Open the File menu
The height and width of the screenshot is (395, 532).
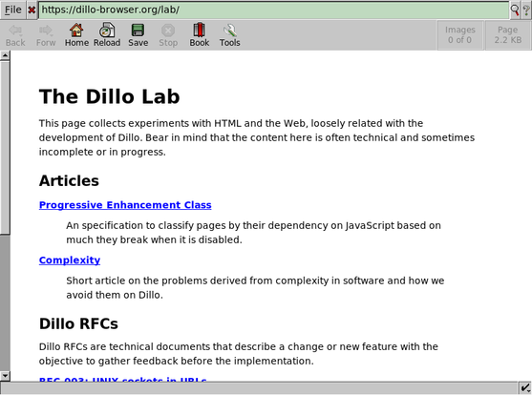12,10
